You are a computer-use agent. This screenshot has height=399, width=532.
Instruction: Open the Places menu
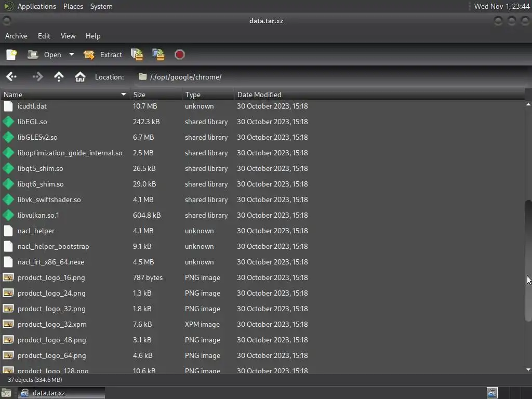coord(73,6)
